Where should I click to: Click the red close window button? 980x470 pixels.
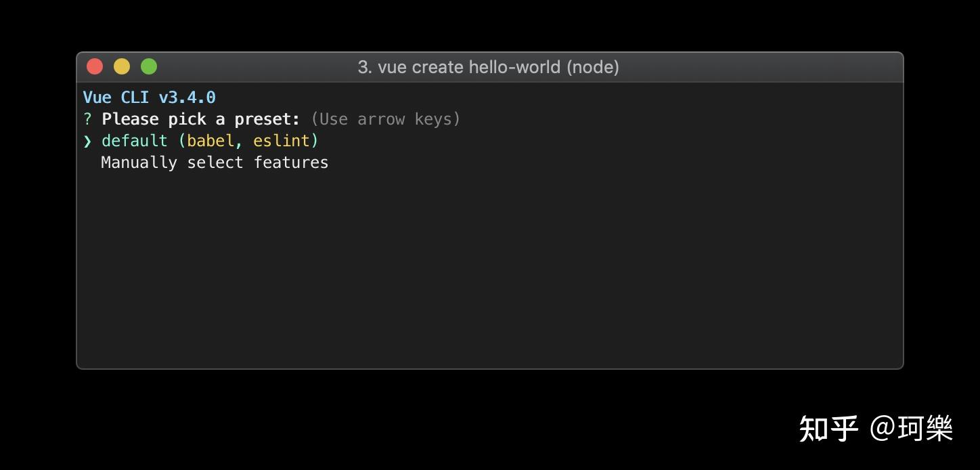(95, 66)
